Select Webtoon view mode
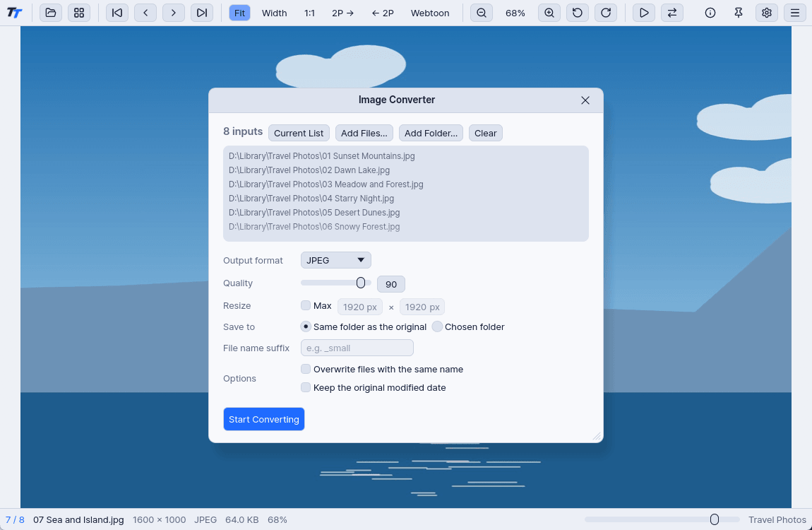This screenshot has width=812, height=530. tap(430, 13)
